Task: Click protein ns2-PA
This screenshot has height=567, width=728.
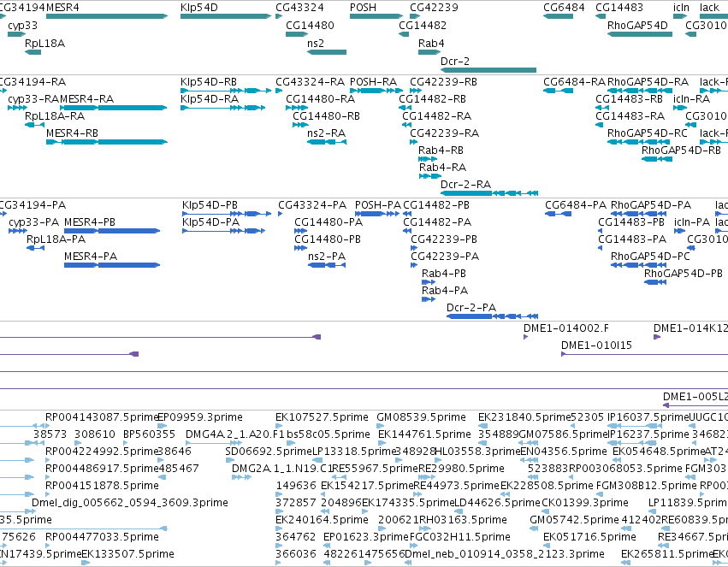Action: [327, 256]
